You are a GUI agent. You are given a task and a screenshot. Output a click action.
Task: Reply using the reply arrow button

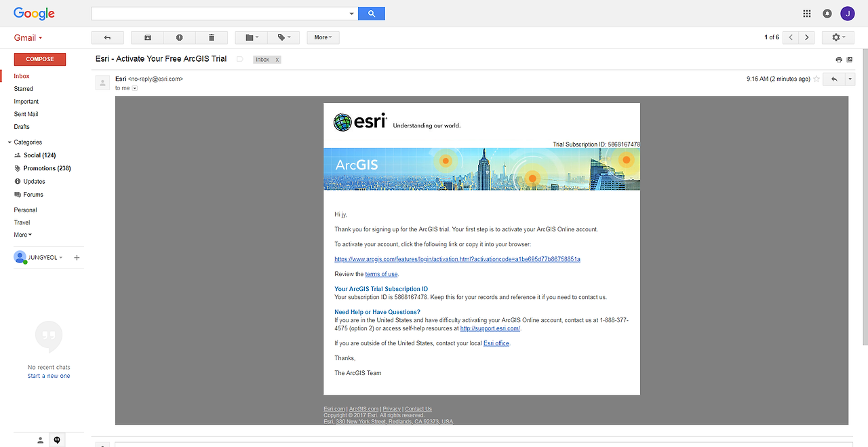tap(833, 79)
